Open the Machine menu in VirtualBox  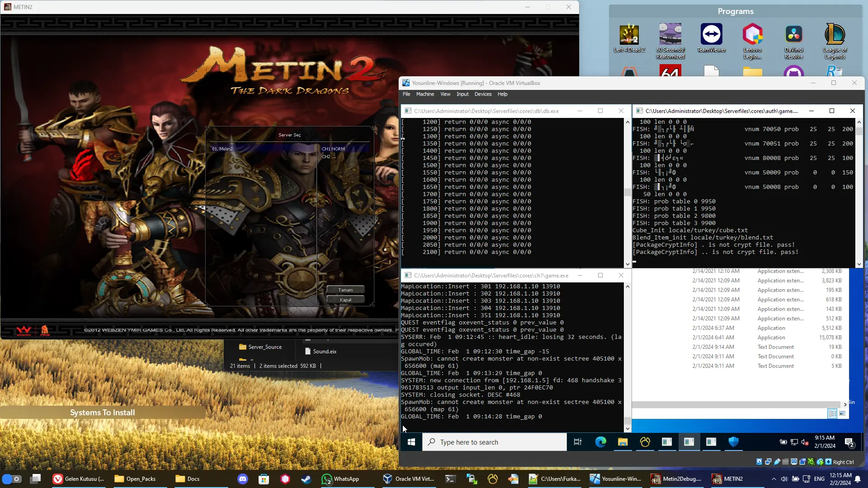[x=425, y=94]
